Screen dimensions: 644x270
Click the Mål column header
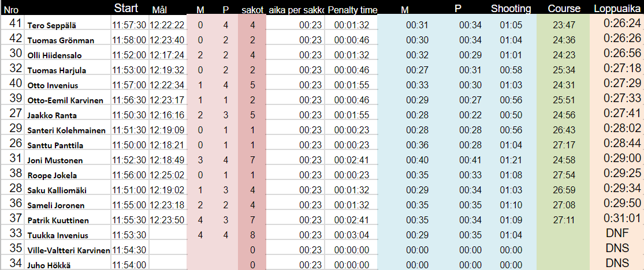pyautogui.click(x=159, y=10)
